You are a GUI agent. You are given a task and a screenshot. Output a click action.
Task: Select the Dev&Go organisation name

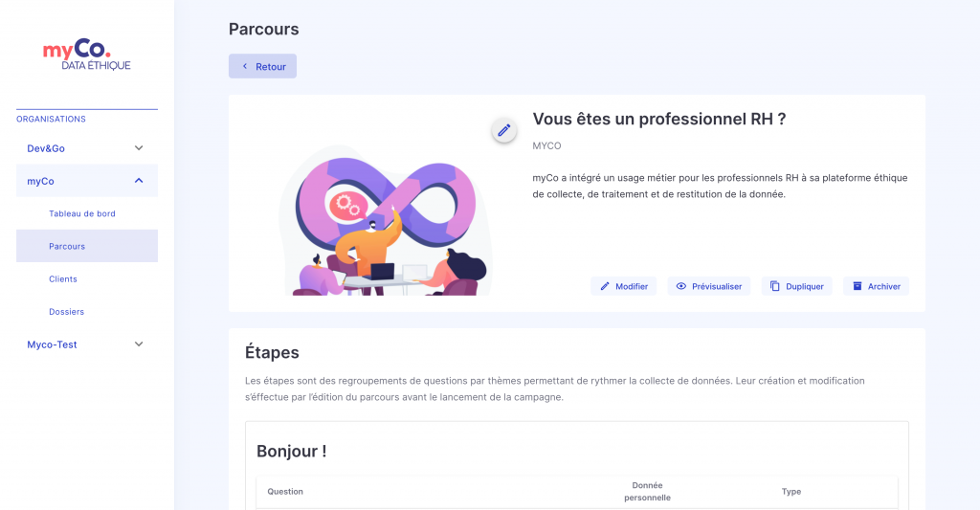[46, 148]
